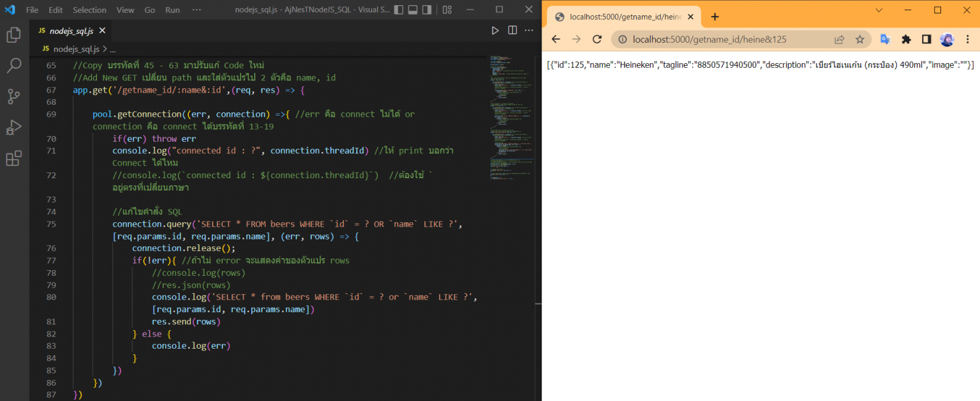
Task: Open the Source Control view
Action: pyautogui.click(x=14, y=96)
